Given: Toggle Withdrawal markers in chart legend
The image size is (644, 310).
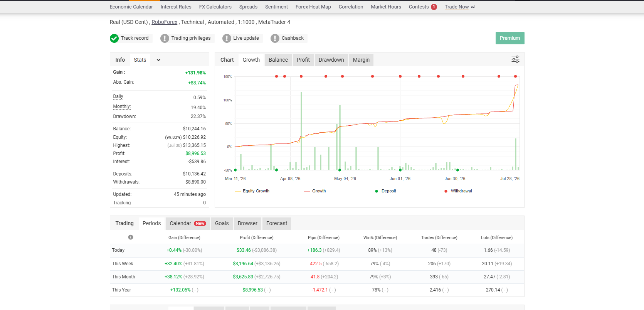Looking at the screenshot, I should click(458, 191).
